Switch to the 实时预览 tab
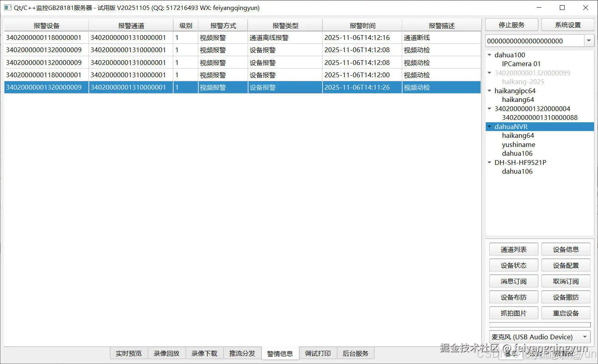 click(128, 353)
